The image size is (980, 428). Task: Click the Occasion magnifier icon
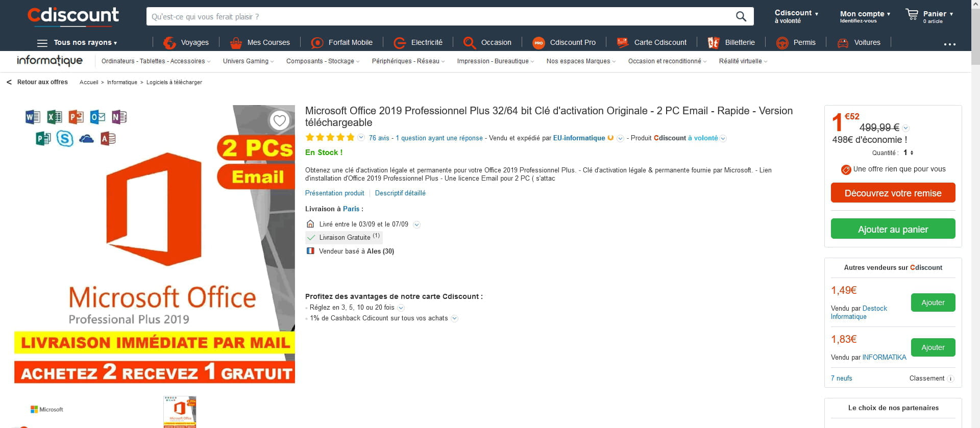click(x=470, y=43)
